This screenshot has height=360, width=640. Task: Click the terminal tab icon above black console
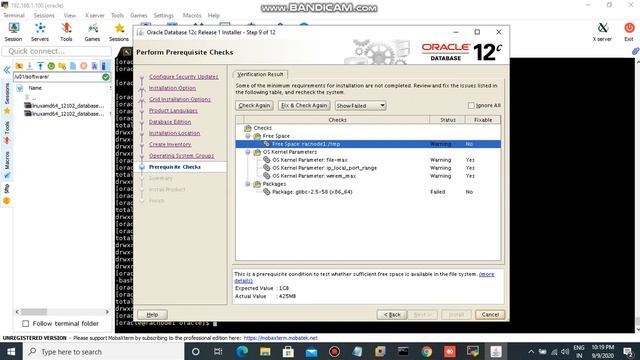(127, 52)
